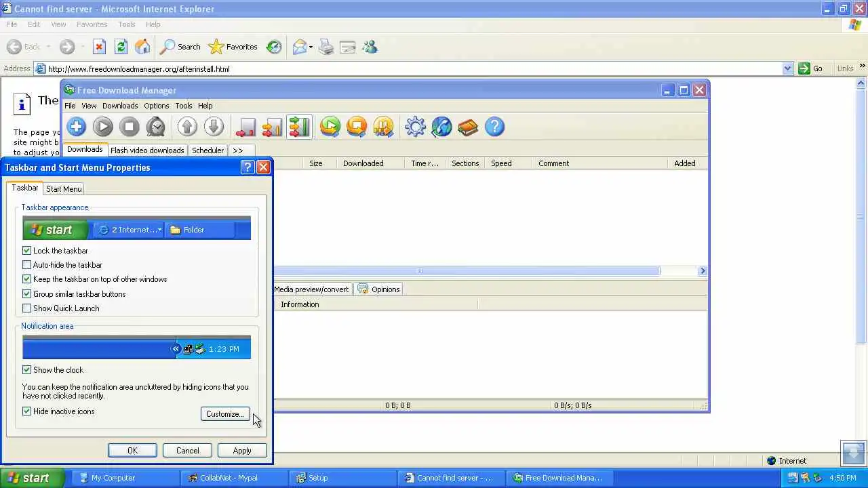The height and width of the screenshot is (488, 868).
Task: Click the Start downloads play icon
Action: pyautogui.click(x=103, y=127)
